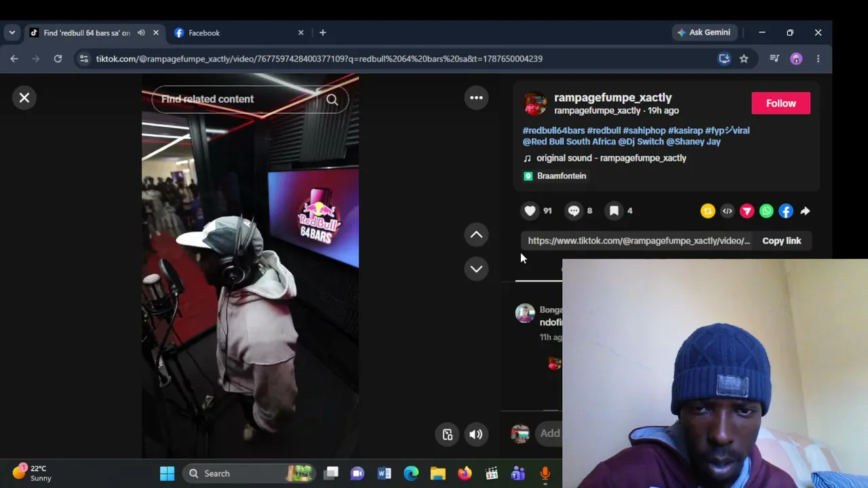
Task: Open the #kasirap hashtag
Action: coord(685,130)
